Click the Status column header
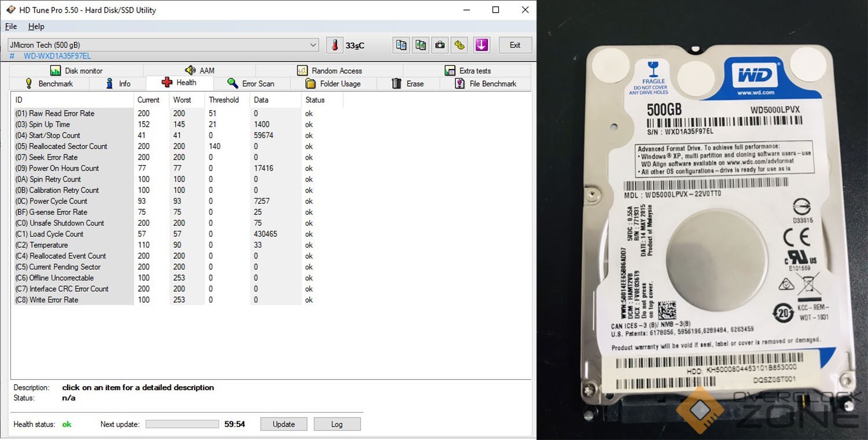Viewport: 868px width, 440px height. pyautogui.click(x=322, y=100)
